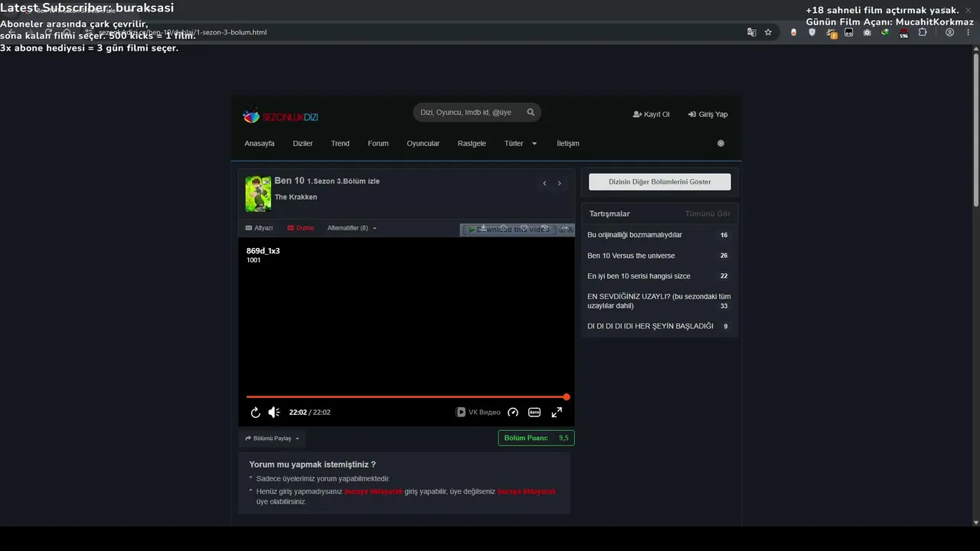Enter fullscreen with the expand arrows icon
The width and height of the screenshot is (980, 551).
[x=557, y=412]
